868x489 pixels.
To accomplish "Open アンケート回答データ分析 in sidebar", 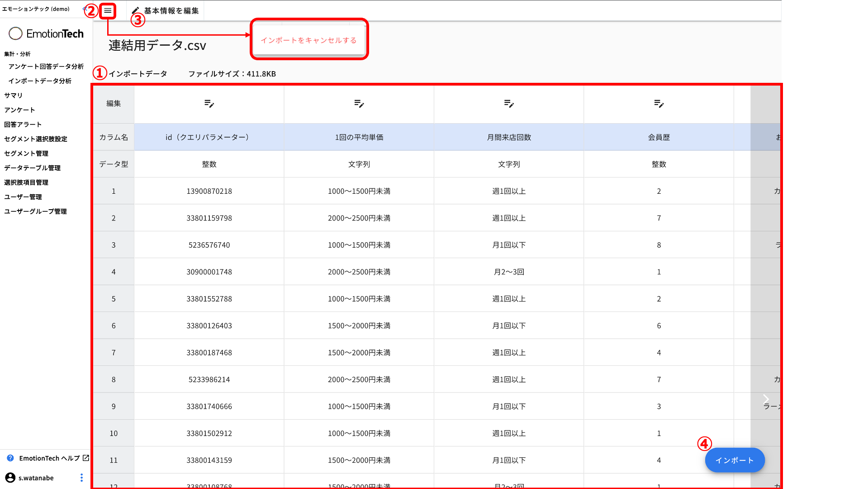I will 46,67.
